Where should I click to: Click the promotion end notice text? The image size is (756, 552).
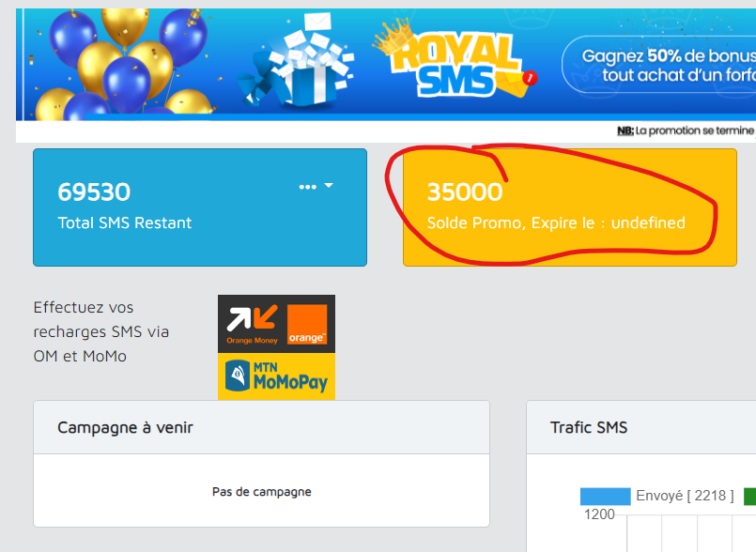coord(687,130)
